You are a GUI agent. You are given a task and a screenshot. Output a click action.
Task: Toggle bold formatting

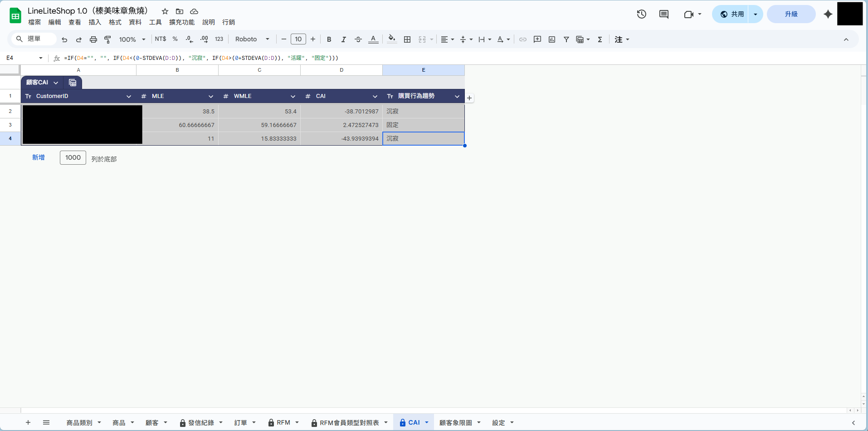pos(329,39)
